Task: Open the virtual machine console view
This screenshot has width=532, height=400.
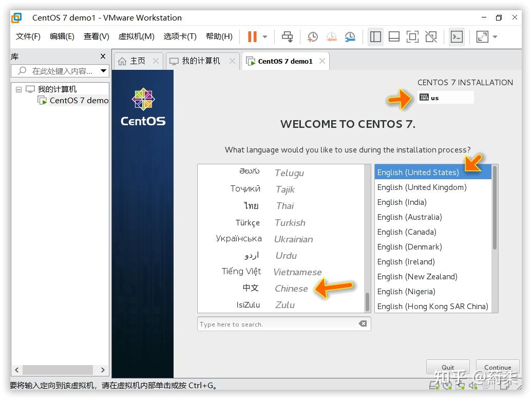Action: click(457, 36)
